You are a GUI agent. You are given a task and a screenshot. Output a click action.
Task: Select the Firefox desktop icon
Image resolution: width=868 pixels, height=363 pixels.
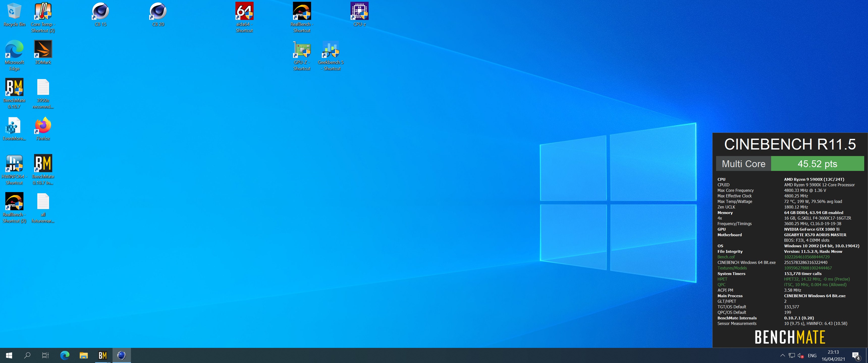(43, 129)
